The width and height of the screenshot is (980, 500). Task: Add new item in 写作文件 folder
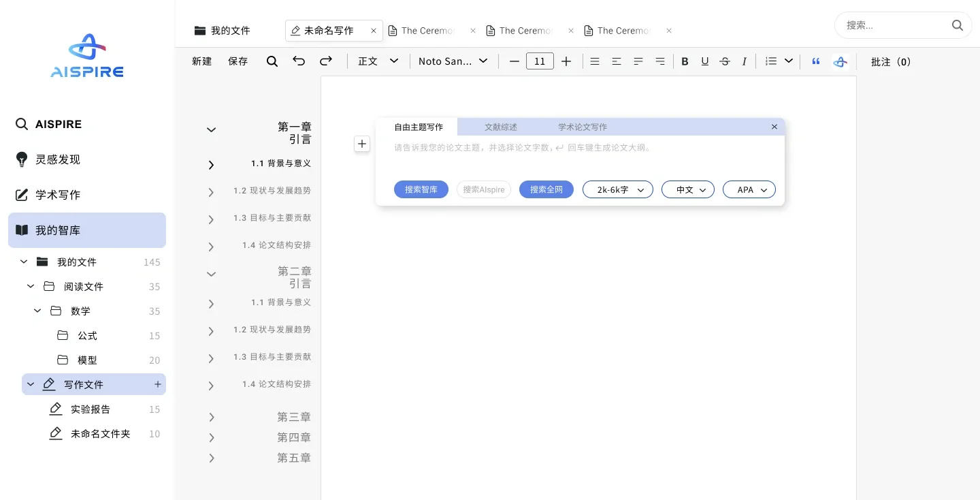158,384
